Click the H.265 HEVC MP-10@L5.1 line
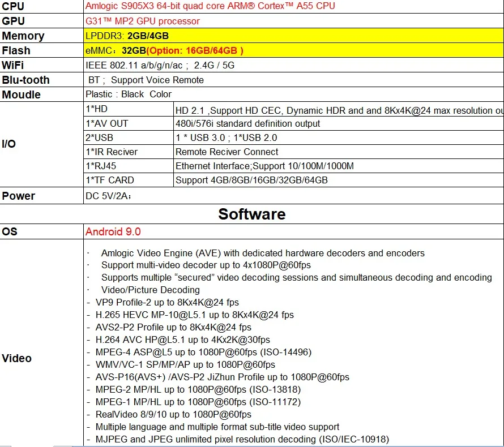This screenshot has width=504, height=447. click(x=194, y=315)
